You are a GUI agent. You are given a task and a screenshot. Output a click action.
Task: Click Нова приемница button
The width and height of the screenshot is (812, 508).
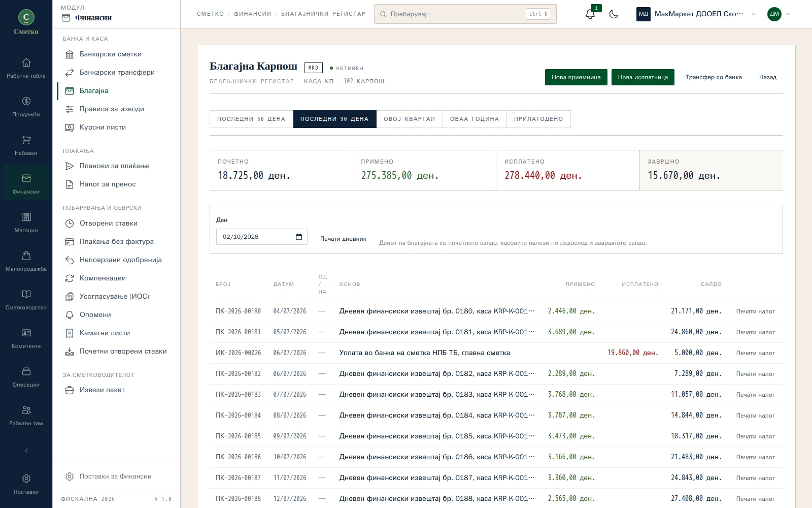[576, 77]
